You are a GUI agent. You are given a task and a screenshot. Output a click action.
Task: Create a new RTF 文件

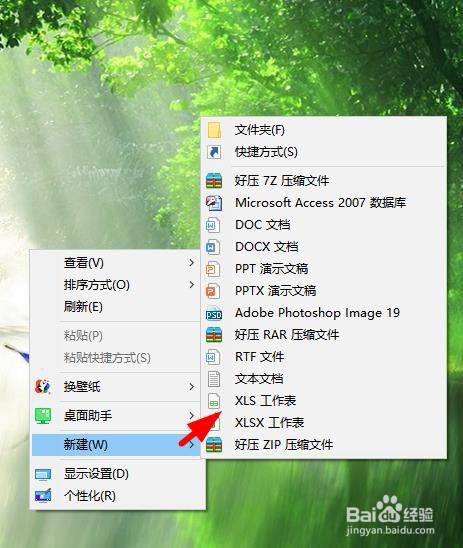(324, 357)
